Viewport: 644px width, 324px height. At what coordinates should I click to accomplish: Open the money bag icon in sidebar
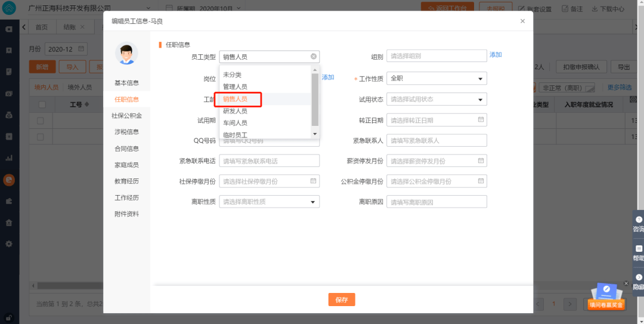(9, 115)
